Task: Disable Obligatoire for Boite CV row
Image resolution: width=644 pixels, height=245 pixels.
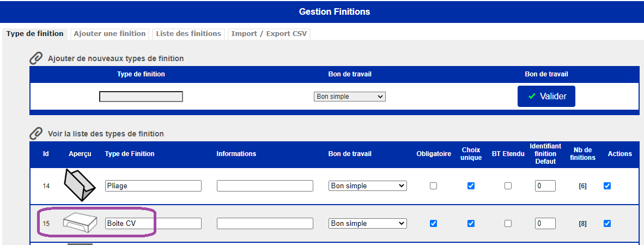Action: coord(433,224)
